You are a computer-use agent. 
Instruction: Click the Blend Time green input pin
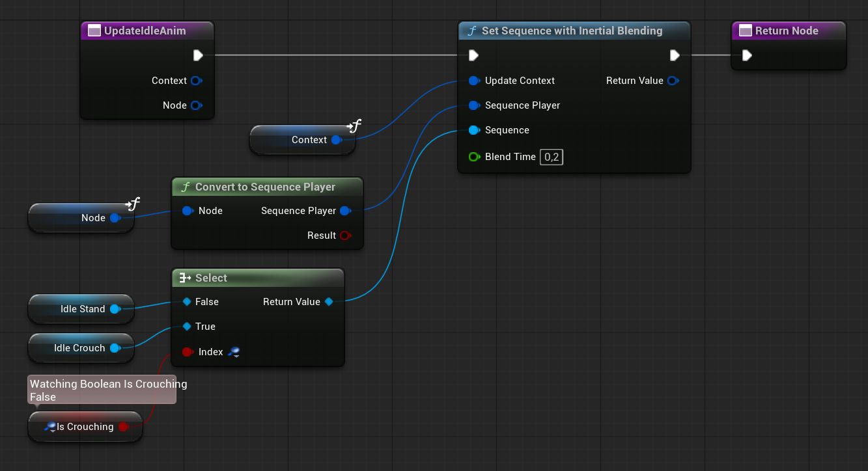point(474,157)
